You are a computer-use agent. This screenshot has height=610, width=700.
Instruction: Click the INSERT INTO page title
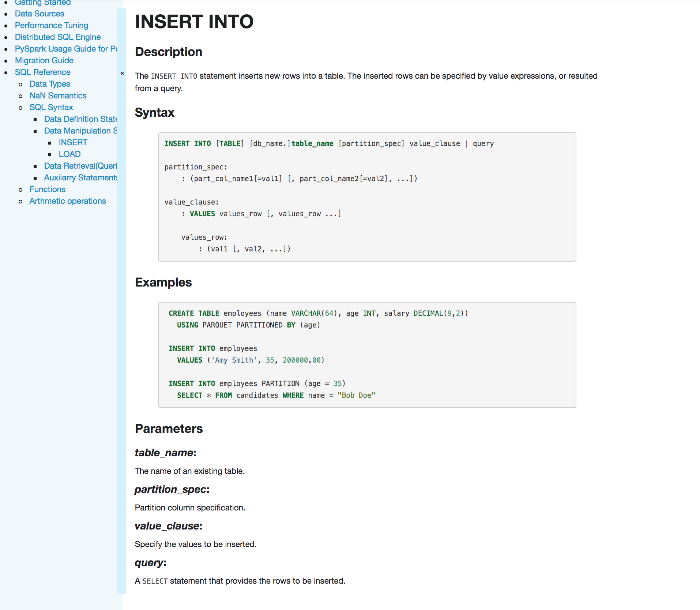[194, 22]
